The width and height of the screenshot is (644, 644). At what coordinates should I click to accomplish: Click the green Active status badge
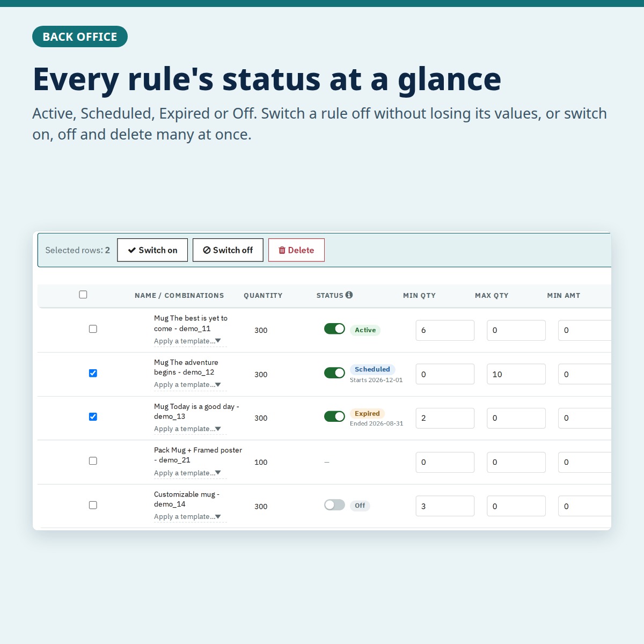(365, 330)
